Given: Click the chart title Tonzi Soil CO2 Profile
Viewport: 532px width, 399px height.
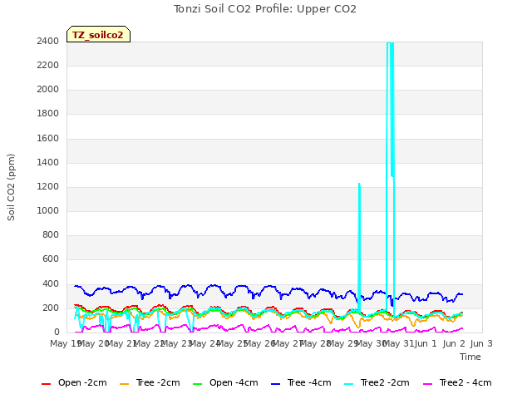Looking at the screenshot, I should click(264, 9).
